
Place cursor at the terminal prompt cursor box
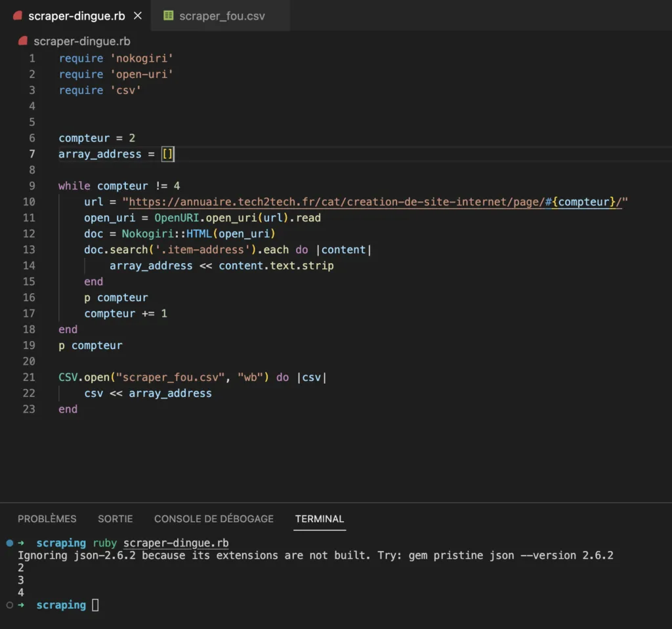click(95, 605)
